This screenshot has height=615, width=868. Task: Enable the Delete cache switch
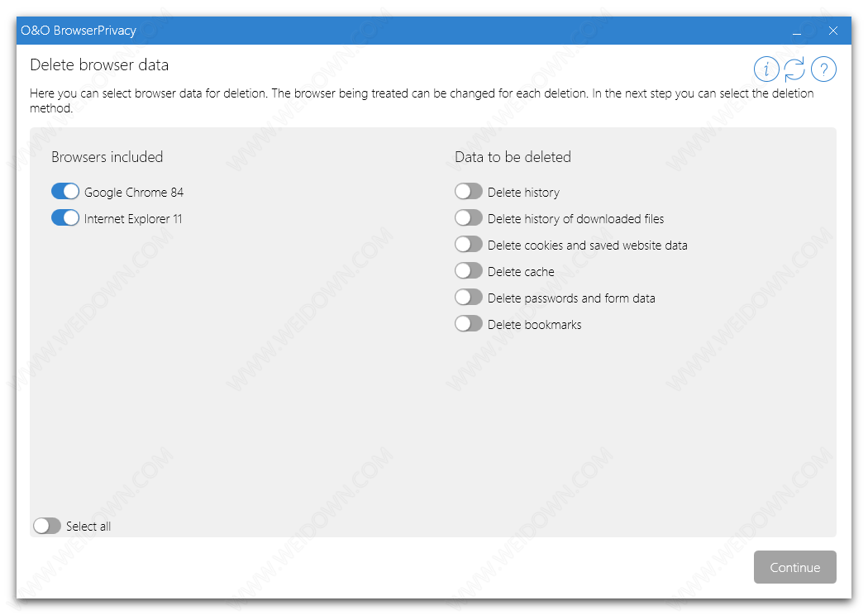469,271
